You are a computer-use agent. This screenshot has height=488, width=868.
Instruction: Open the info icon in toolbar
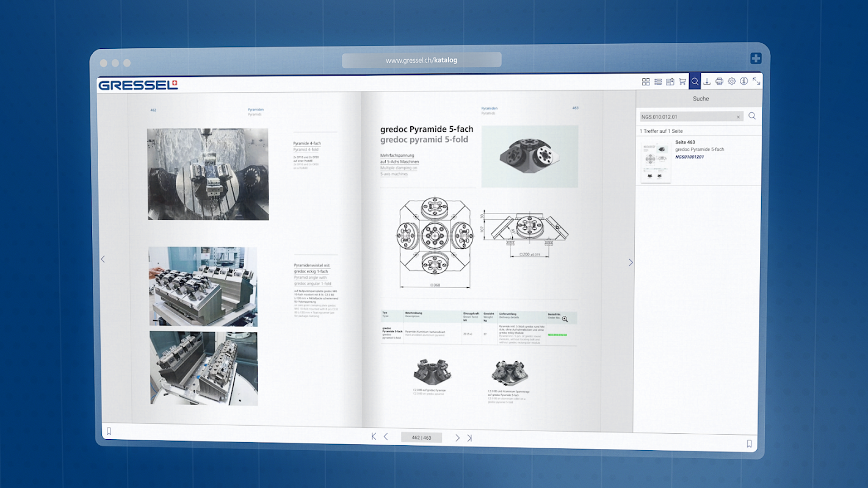click(x=744, y=81)
